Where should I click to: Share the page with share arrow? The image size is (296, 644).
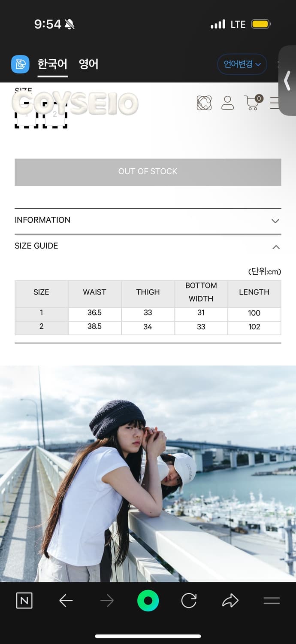coord(230,600)
